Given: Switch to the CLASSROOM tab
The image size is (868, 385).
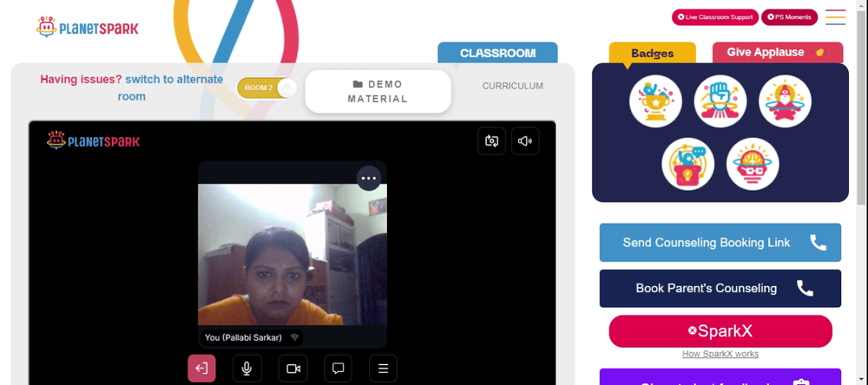Looking at the screenshot, I should tap(497, 53).
